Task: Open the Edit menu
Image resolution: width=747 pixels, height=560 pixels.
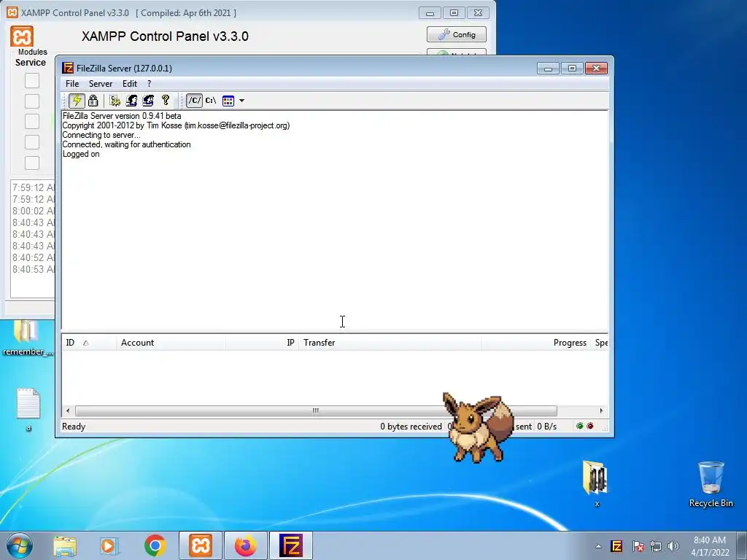Action: (x=130, y=84)
